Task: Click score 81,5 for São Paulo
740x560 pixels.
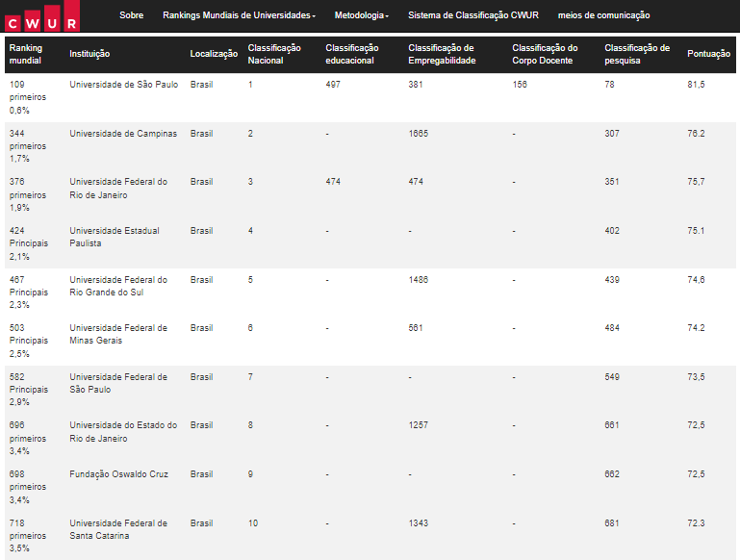Action: pyautogui.click(x=696, y=85)
